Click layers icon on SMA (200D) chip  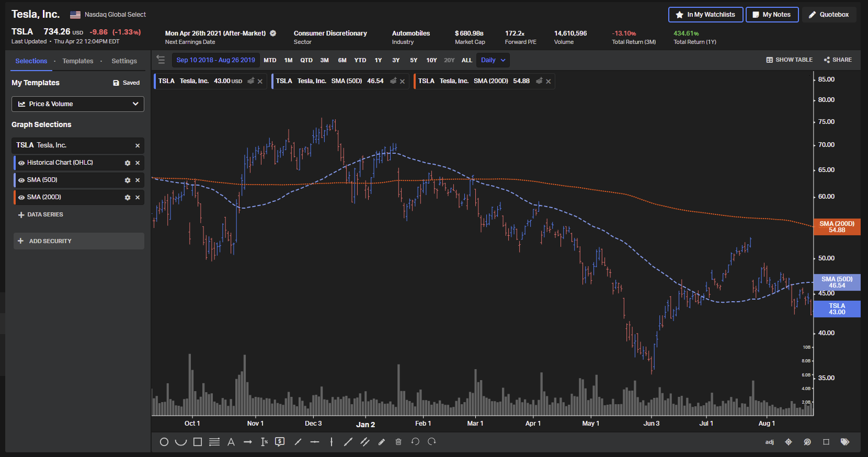point(539,81)
